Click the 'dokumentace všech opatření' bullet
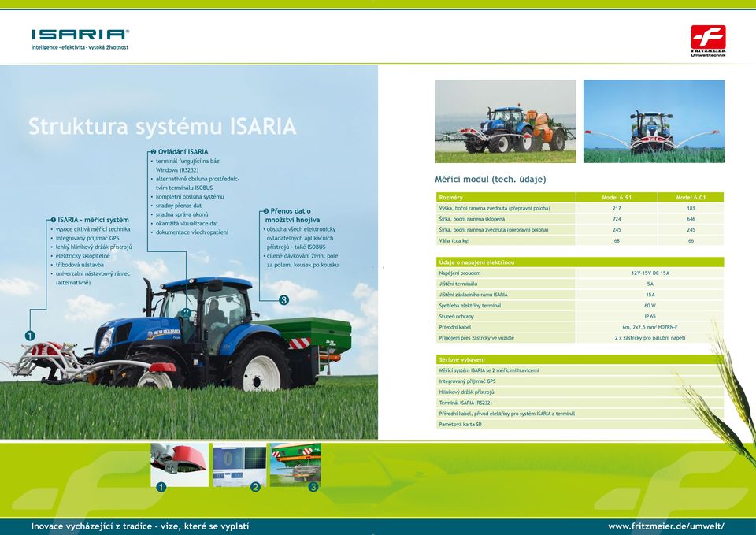The width and height of the screenshot is (756, 535). coord(192,232)
